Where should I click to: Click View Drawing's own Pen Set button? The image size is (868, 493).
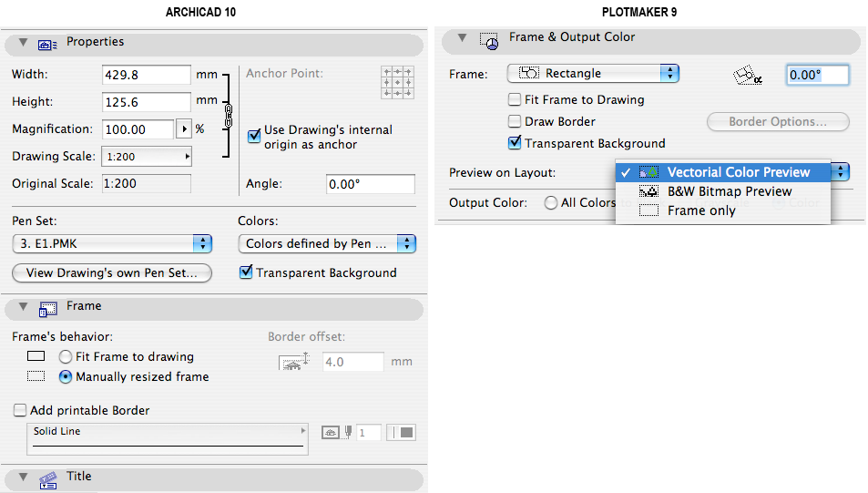click(x=112, y=272)
